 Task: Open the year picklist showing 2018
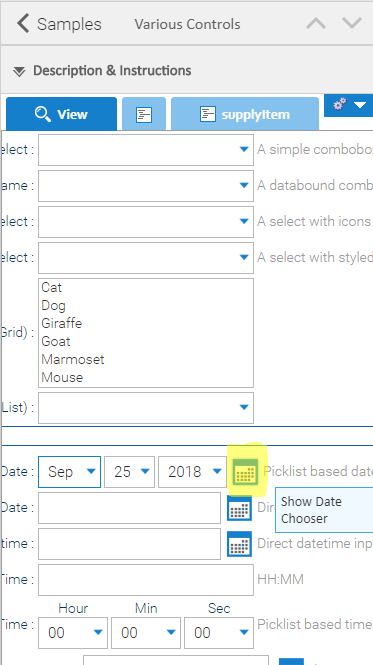(x=192, y=472)
